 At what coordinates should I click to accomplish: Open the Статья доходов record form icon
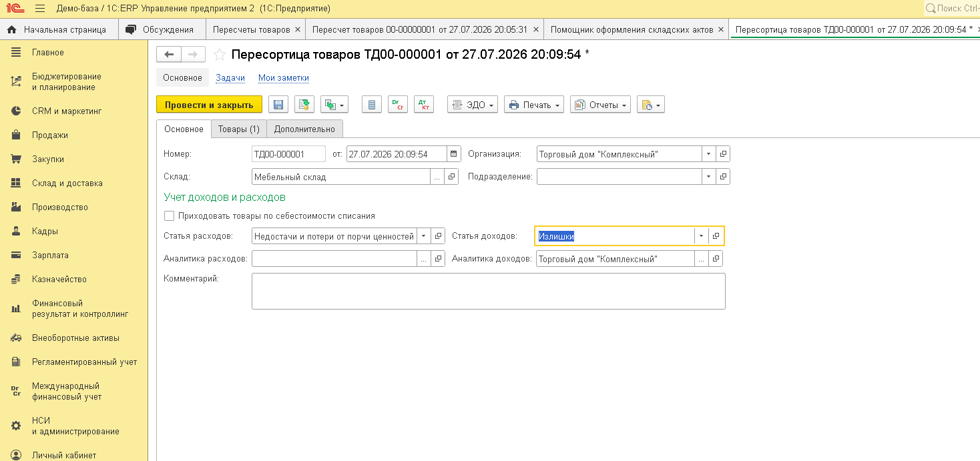pyautogui.click(x=716, y=236)
